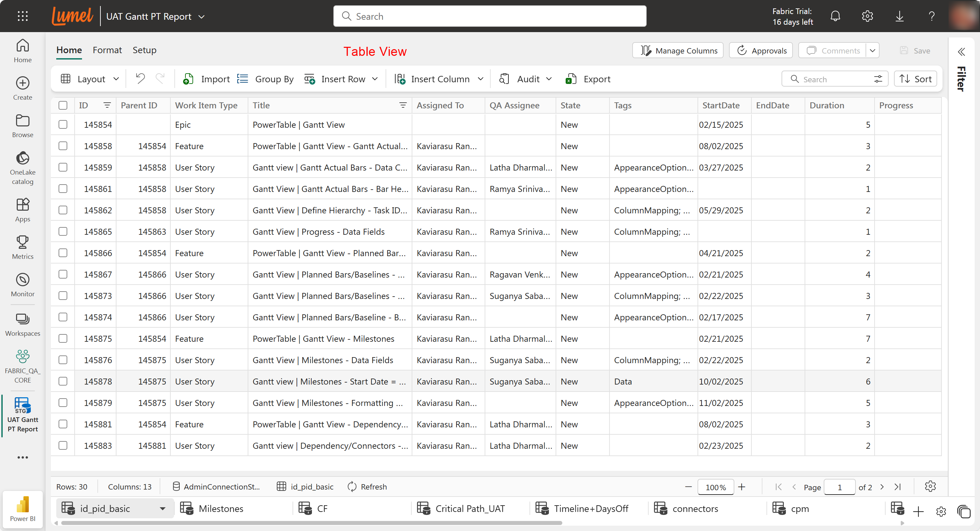Click the Manage Columns button

[x=678, y=50]
